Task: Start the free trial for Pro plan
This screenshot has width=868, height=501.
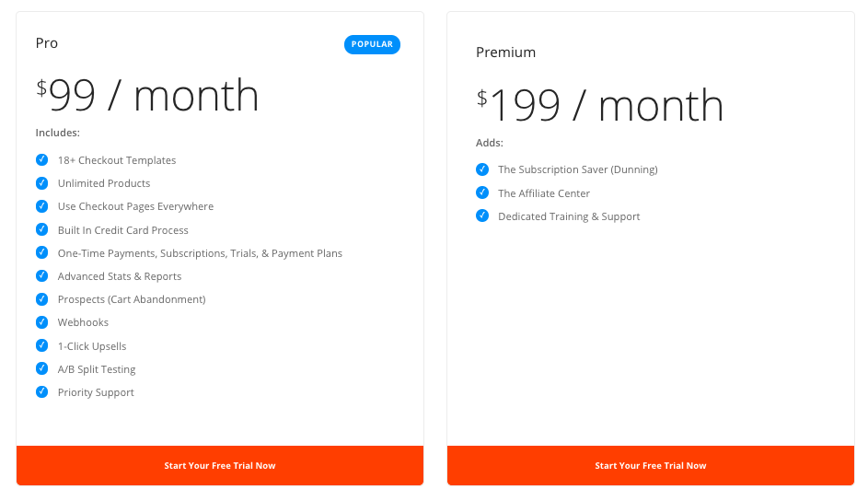Action: pyautogui.click(x=220, y=466)
